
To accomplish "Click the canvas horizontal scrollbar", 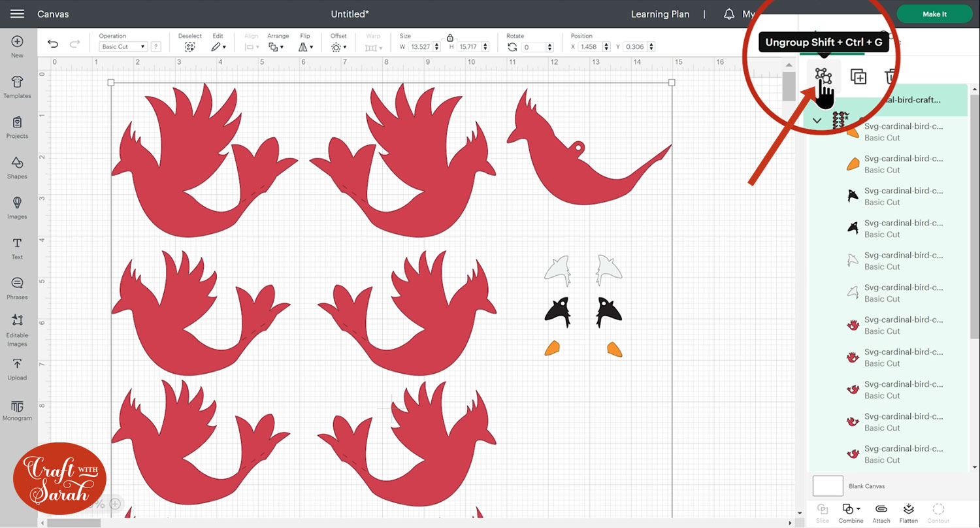I will [74, 523].
